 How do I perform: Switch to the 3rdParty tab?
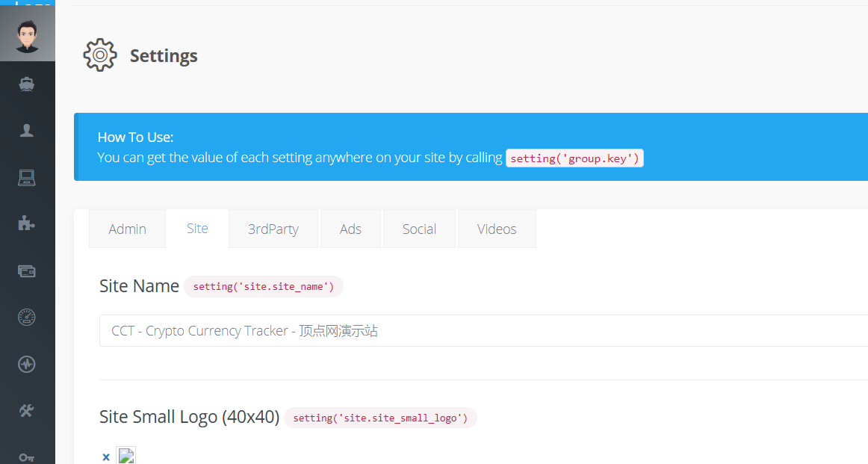click(x=273, y=229)
